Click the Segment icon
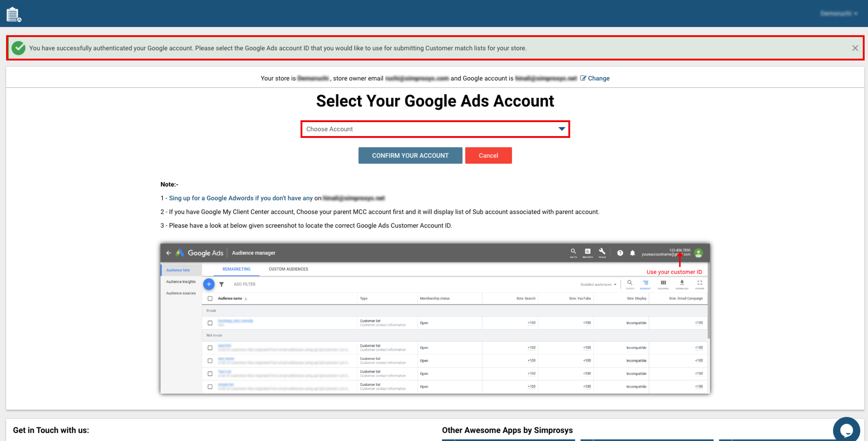 645,284
